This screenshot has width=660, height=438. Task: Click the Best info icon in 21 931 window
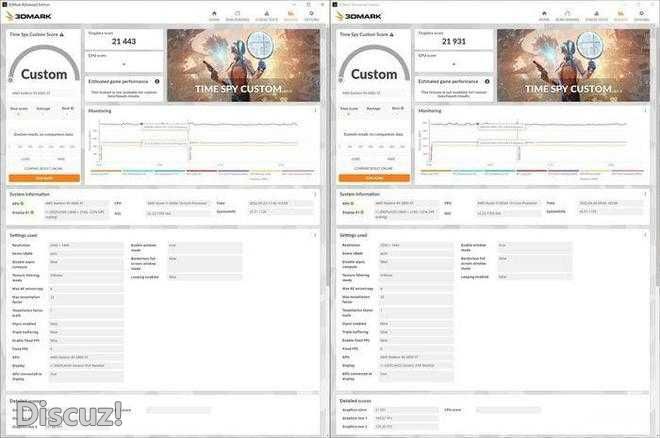(402, 108)
